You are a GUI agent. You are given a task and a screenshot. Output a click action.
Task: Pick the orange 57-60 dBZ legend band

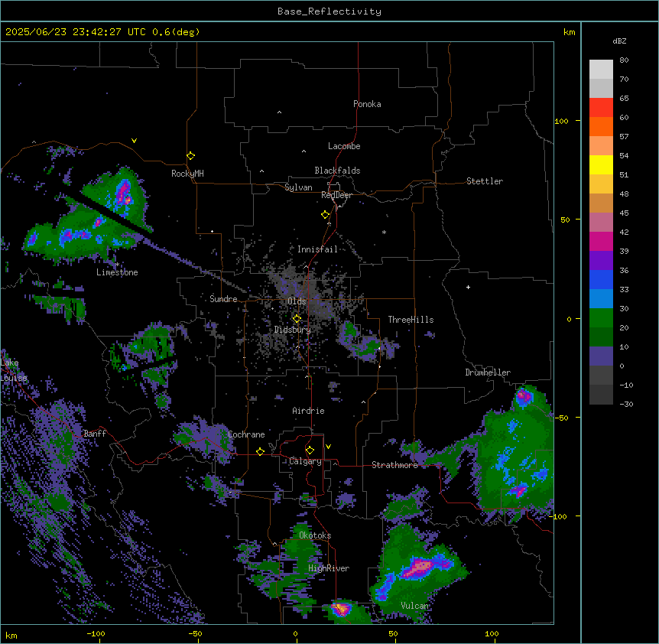[x=601, y=127]
